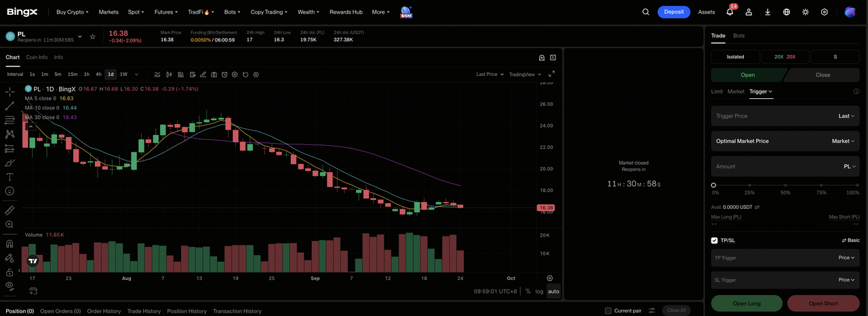This screenshot has width=868, height=316.
Task: Open notifications bell with 14 badge
Action: tap(730, 12)
